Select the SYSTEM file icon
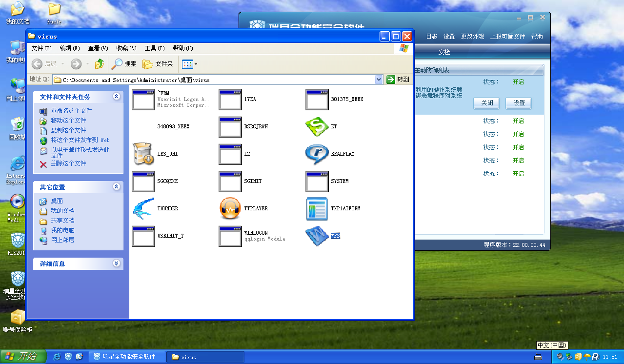The height and width of the screenshot is (364, 624). (317, 182)
